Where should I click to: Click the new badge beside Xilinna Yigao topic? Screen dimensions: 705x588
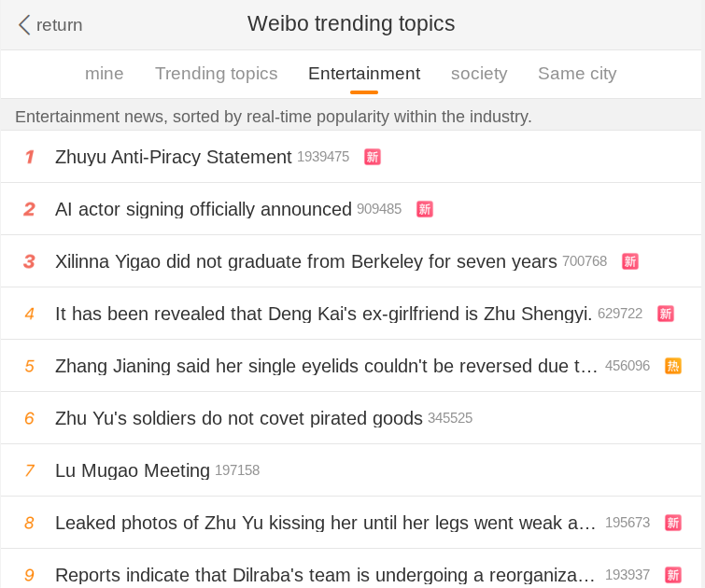pyautogui.click(x=630, y=261)
